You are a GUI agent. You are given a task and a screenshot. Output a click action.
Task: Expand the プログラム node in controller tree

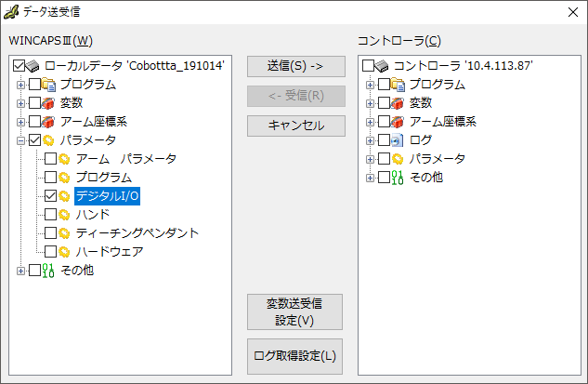pos(370,85)
